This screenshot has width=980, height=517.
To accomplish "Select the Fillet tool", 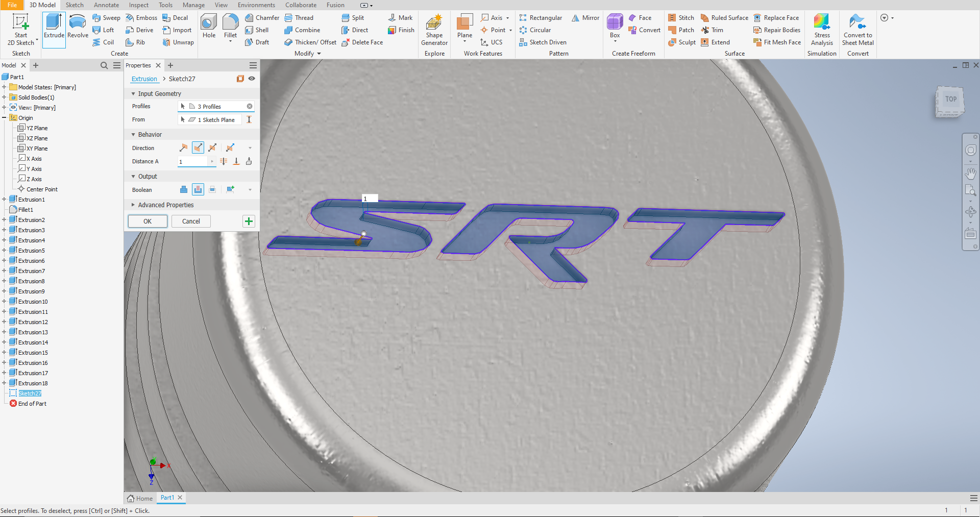I will 230,27.
